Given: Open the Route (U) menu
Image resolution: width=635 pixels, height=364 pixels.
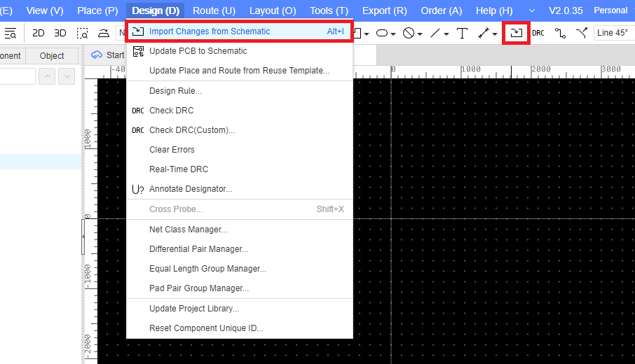Looking at the screenshot, I should pyautogui.click(x=214, y=10).
